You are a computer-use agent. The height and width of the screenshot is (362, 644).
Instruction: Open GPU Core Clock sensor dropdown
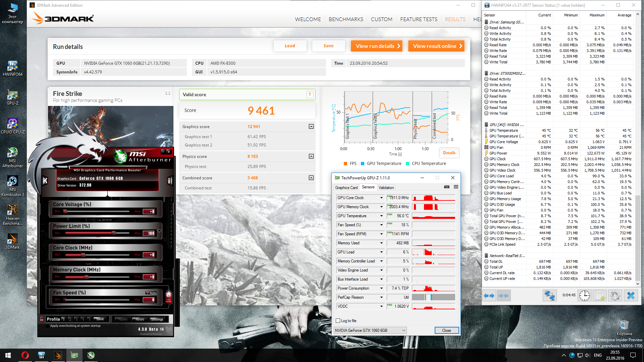coord(381,198)
